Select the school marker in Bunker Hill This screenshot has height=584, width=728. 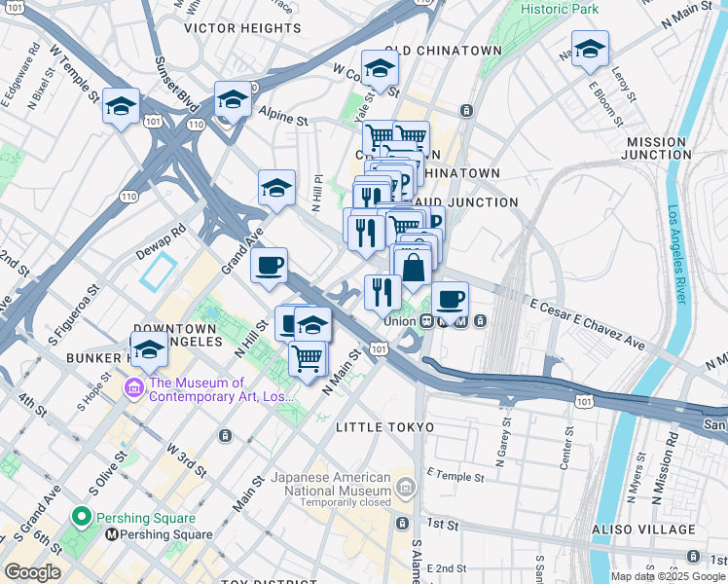tap(149, 351)
